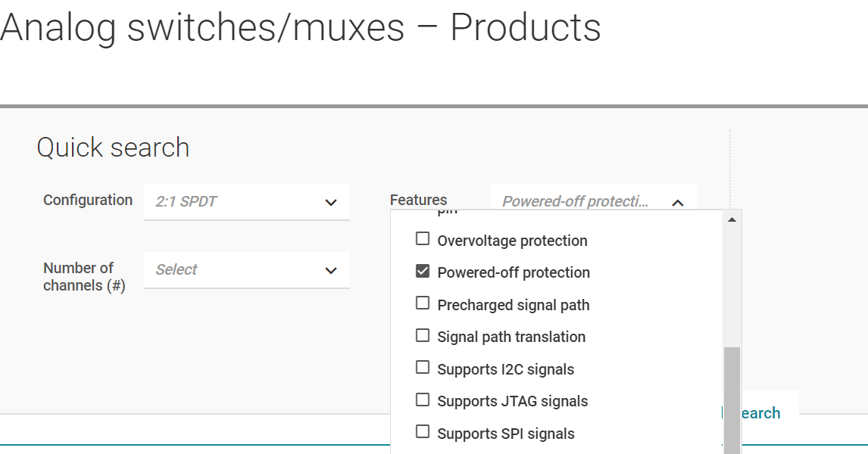This screenshot has height=454, width=868.
Task: Enable the Precharged signal path option
Action: (423, 304)
